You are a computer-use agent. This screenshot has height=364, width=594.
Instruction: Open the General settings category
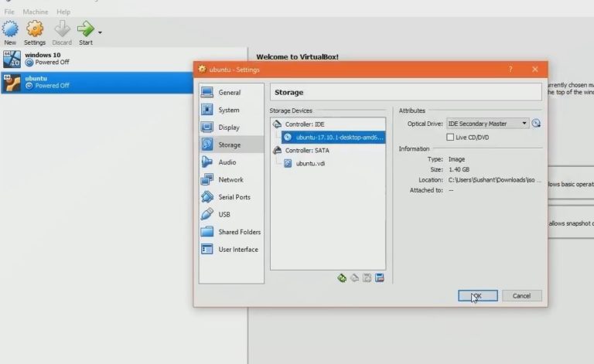coord(231,92)
